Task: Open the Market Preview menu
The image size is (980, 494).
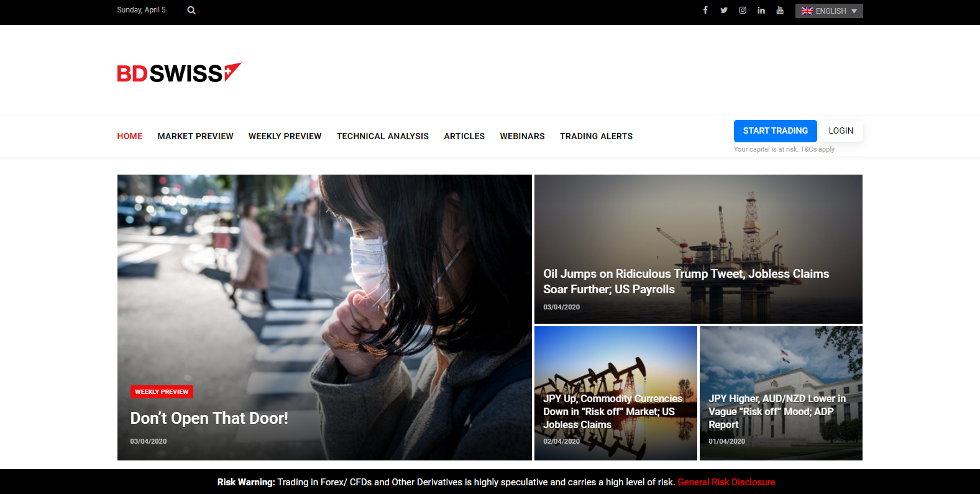Action: [x=195, y=136]
